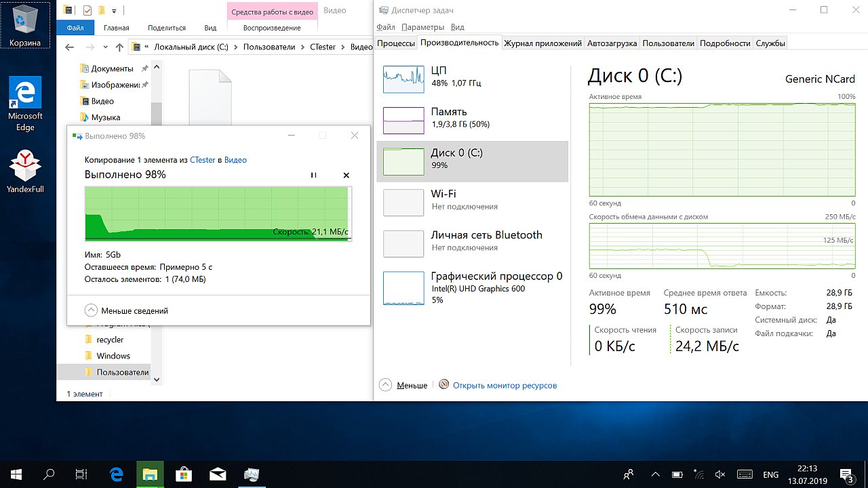Switch to the Процессы tab
Image resolution: width=868 pixels, height=488 pixels.
(395, 43)
